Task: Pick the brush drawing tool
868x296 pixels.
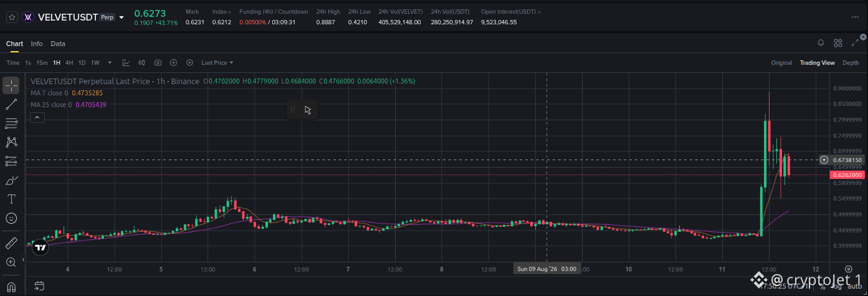Action: click(x=11, y=181)
